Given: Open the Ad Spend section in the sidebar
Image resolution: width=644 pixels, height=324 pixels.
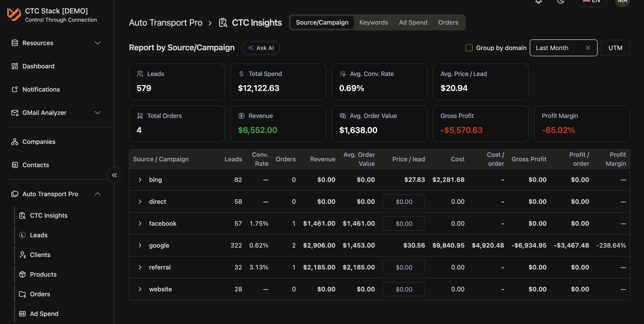Looking at the screenshot, I should click(x=44, y=313).
